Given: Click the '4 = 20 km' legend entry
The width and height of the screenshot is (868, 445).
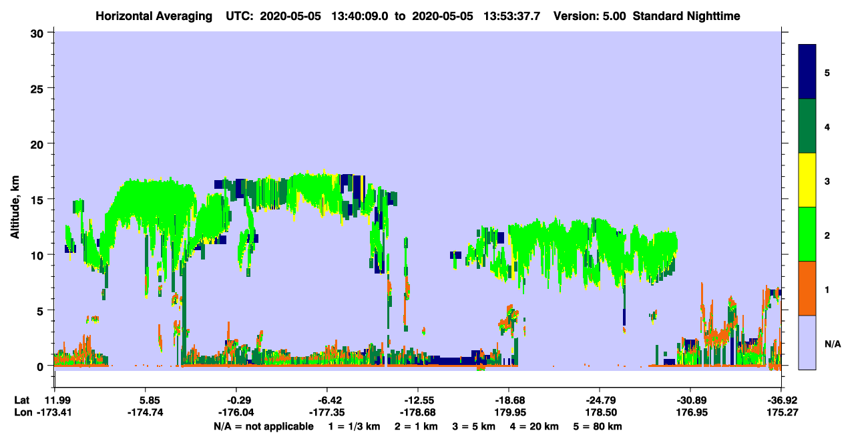Looking at the screenshot, I should point(533,426).
